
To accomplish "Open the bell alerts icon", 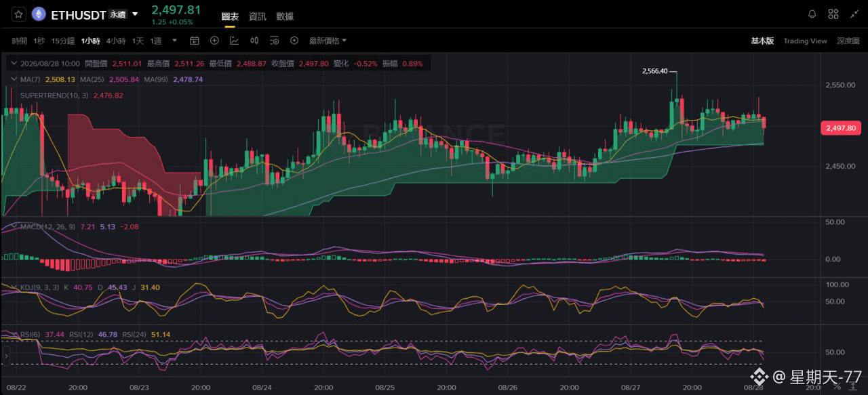I will 812,14.
